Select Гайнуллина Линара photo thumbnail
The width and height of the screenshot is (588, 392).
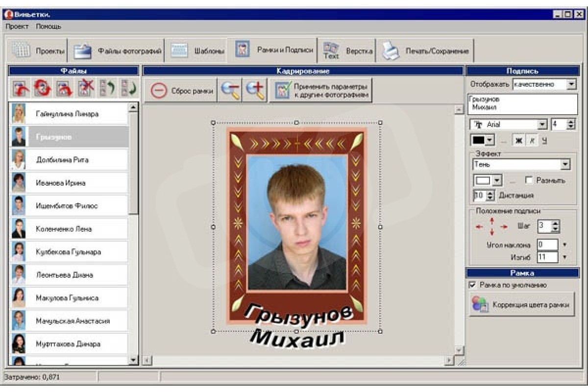[19, 114]
